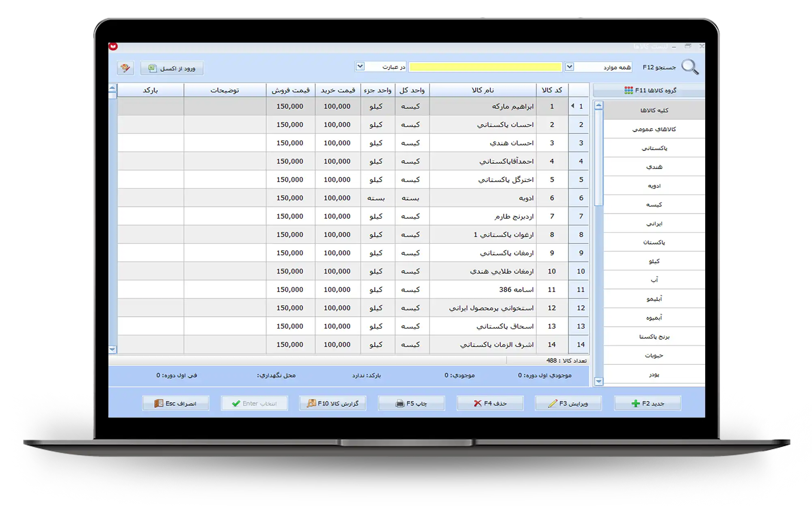Viewport: 812px width, 506px height.
Task: Click the red app logo icon
Action: click(x=113, y=46)
